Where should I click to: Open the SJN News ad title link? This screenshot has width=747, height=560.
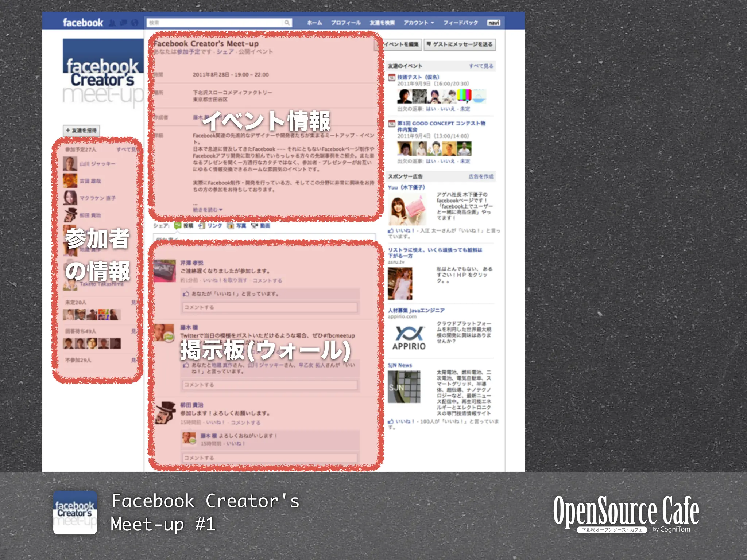[400, 365]
